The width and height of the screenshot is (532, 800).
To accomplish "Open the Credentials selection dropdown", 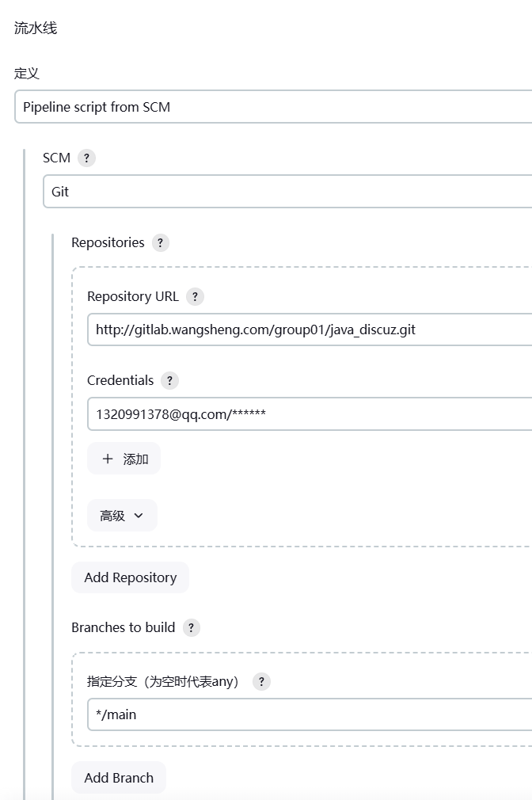I will 310,413.
